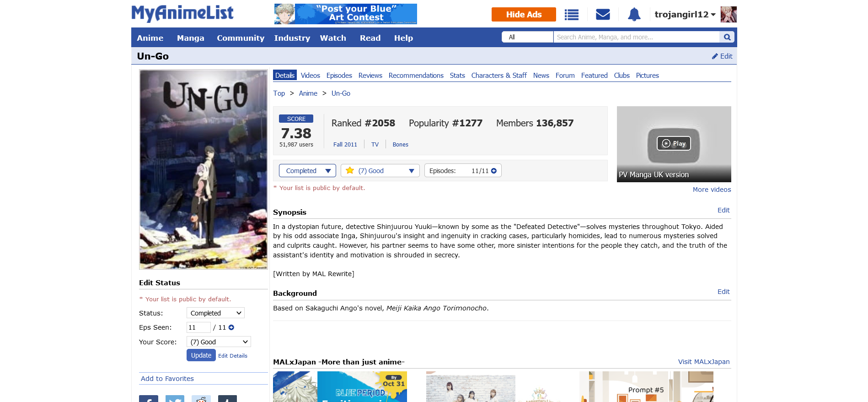Click the Top breadcrumb link
868x402 pixels.
pos(279,93)
